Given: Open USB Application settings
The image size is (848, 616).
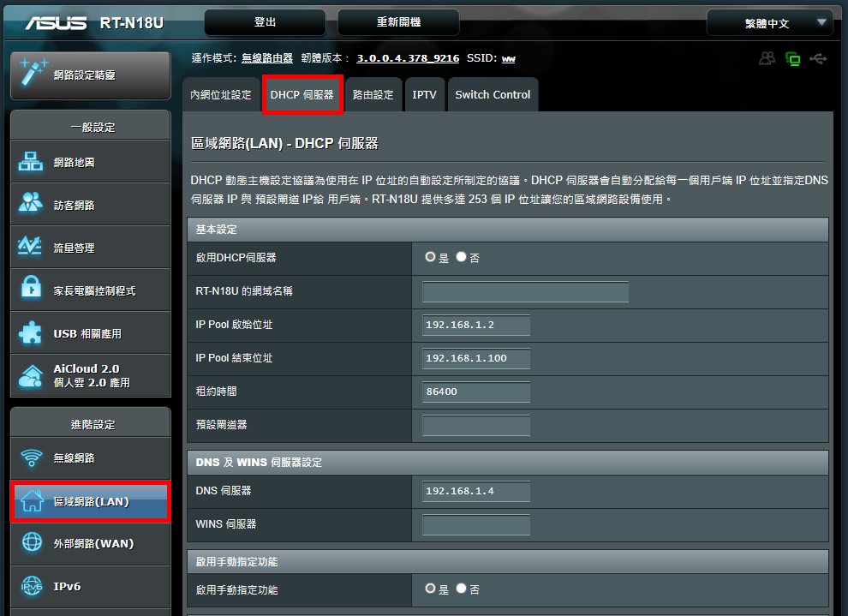Looking at the screenshot, I should [77, 332].
